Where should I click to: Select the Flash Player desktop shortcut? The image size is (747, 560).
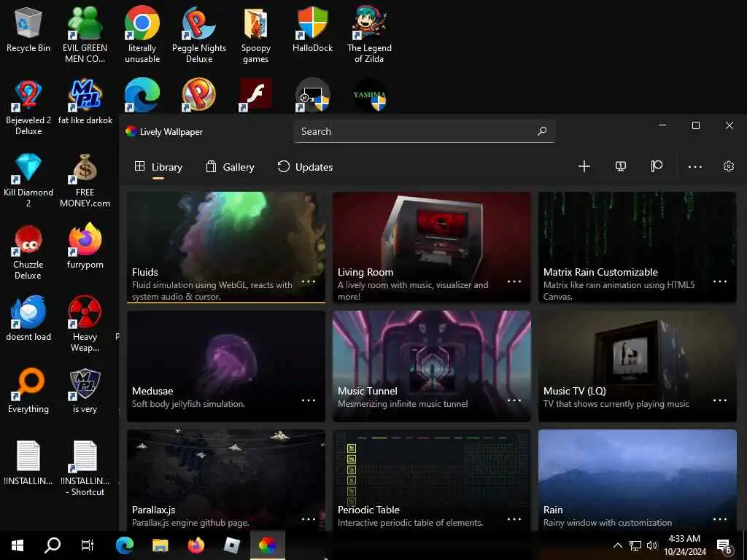(256, 96)
